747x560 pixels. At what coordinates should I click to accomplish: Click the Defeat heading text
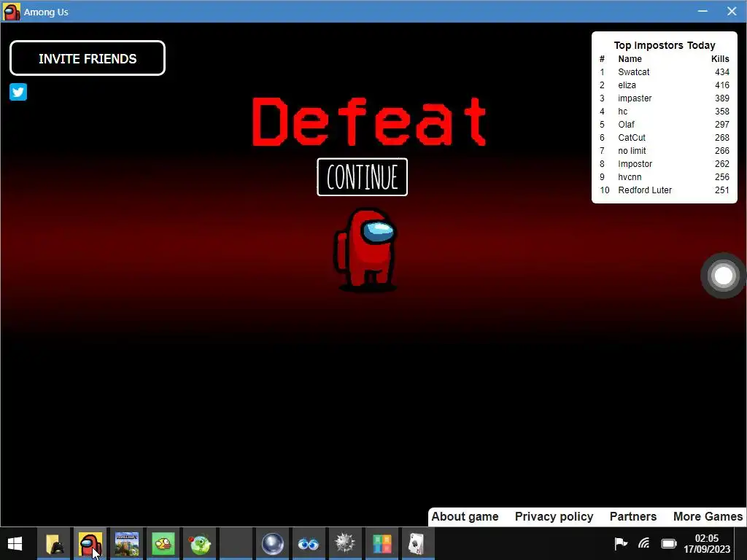369,122
